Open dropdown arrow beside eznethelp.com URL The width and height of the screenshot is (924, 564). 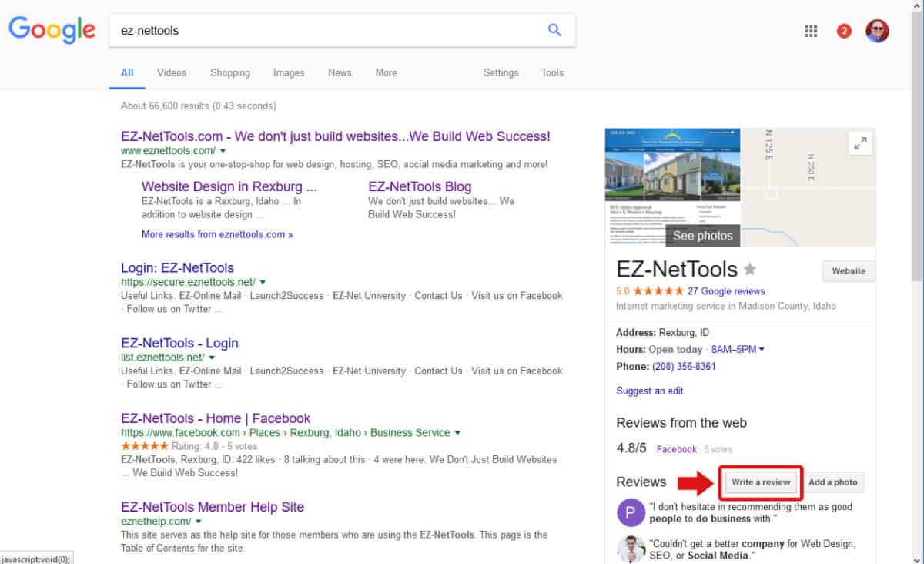point(200,522)
